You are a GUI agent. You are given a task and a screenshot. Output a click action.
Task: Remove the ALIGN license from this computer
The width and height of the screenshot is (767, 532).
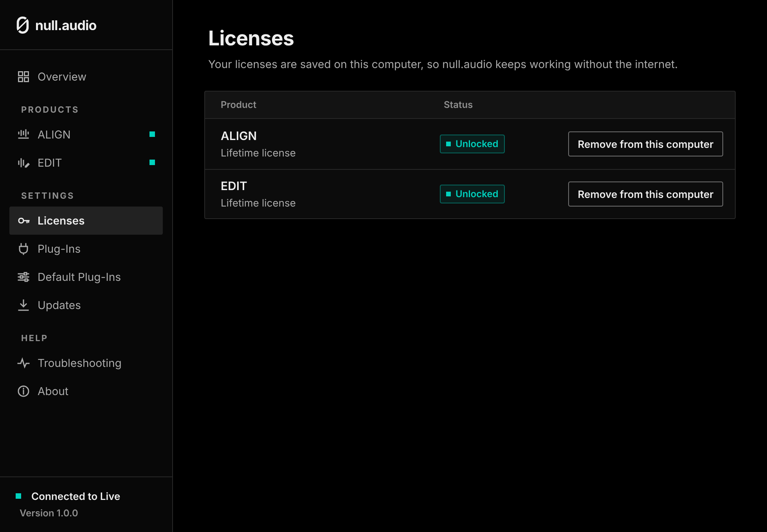pos(645,144)
